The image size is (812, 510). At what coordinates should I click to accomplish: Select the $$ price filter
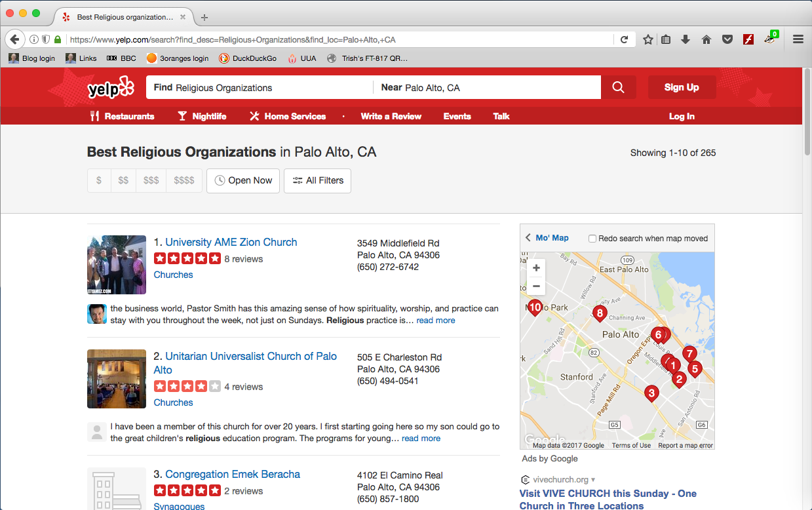point(123,180)
